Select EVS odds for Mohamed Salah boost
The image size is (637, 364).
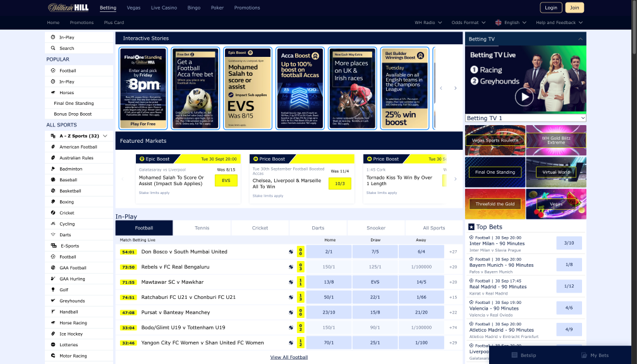(226, 181)
